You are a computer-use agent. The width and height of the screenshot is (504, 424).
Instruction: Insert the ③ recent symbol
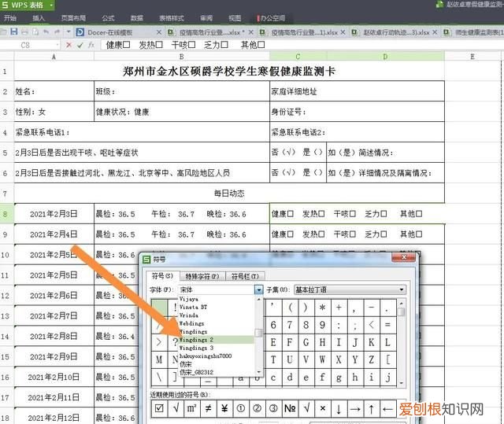click(x=273, y=408)
